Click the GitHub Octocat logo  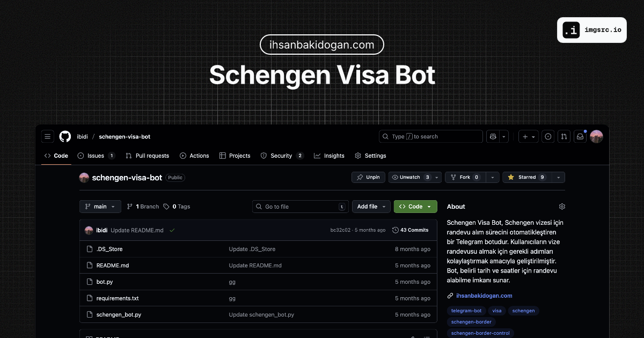[x=65, y=136]
